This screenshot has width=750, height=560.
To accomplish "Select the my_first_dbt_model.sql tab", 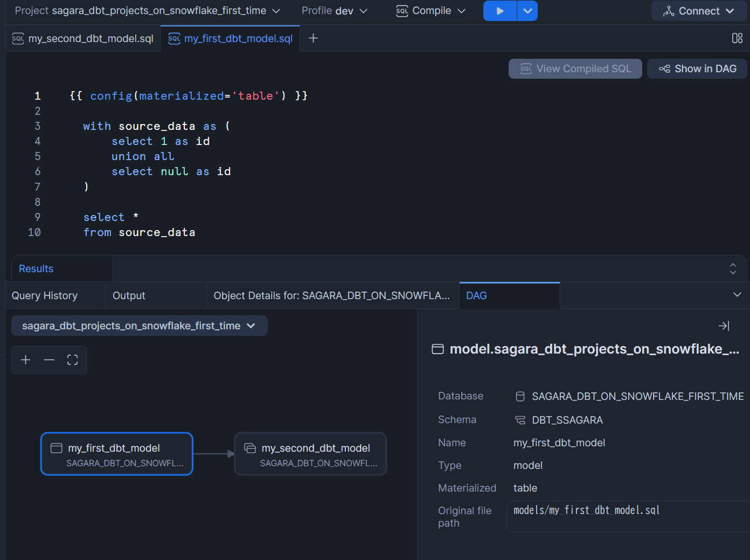I will click(x=230, y=39).
